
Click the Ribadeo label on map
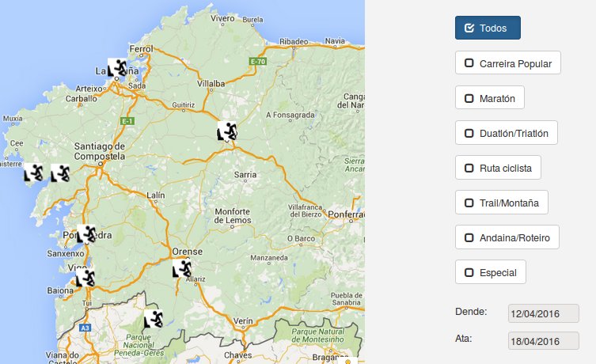coord(294,41)
